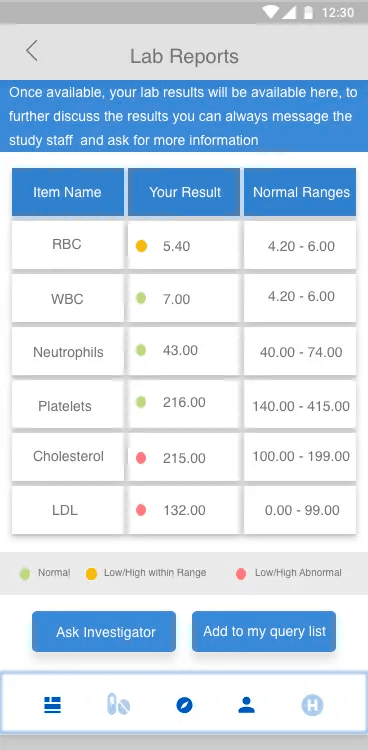Open the profile person icon

tap(246, 705)
